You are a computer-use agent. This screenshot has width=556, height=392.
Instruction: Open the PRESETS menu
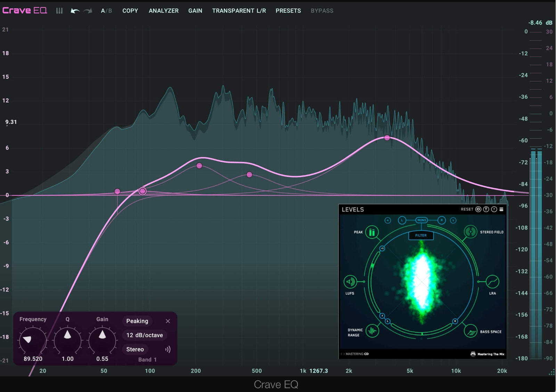(288, 11)
